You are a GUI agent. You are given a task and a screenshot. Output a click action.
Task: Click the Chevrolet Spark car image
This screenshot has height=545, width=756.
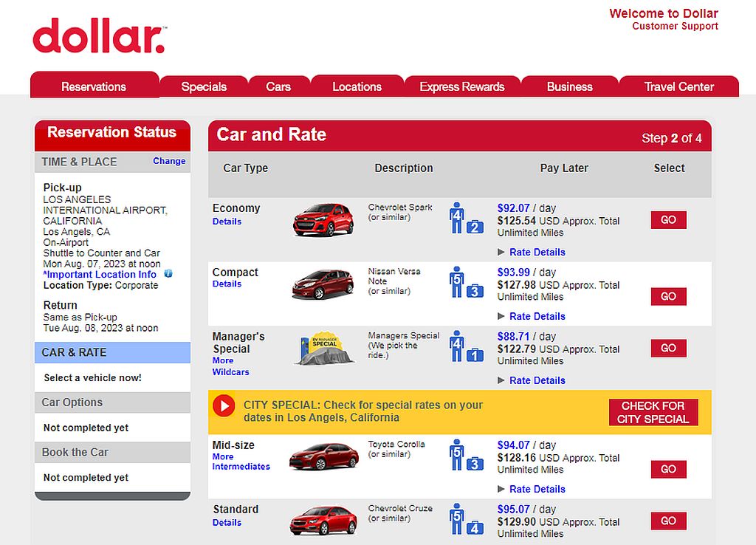(323, 219)
